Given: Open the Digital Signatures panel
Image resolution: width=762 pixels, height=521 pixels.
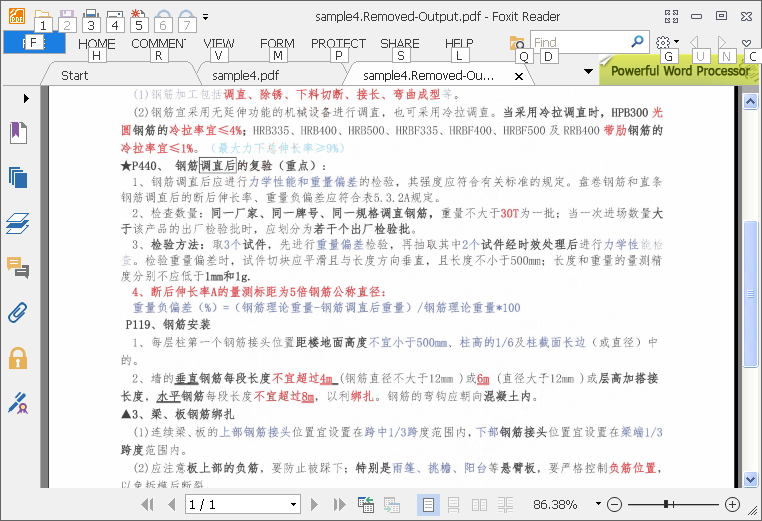Looking at the screenshot, I should (x=17, y=403).
